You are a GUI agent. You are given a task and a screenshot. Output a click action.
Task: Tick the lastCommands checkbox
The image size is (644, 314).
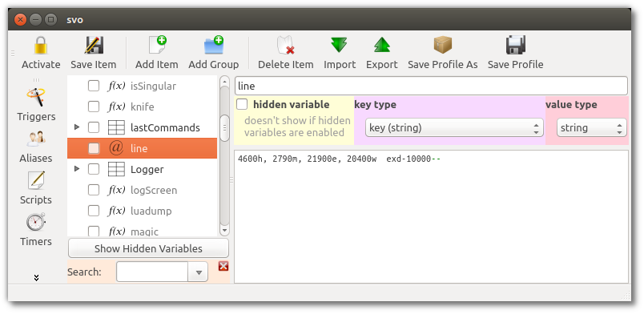click(x=94, y=127)
